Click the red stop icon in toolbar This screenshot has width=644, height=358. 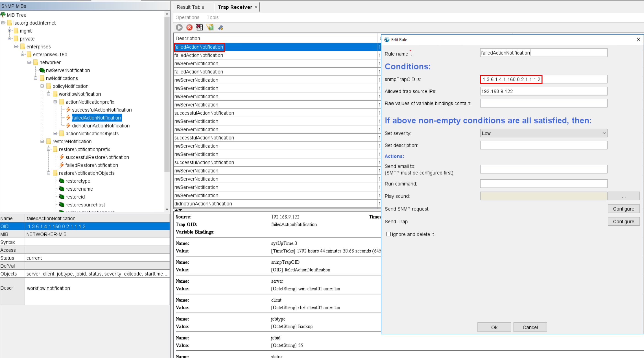(x=189, y=27)
